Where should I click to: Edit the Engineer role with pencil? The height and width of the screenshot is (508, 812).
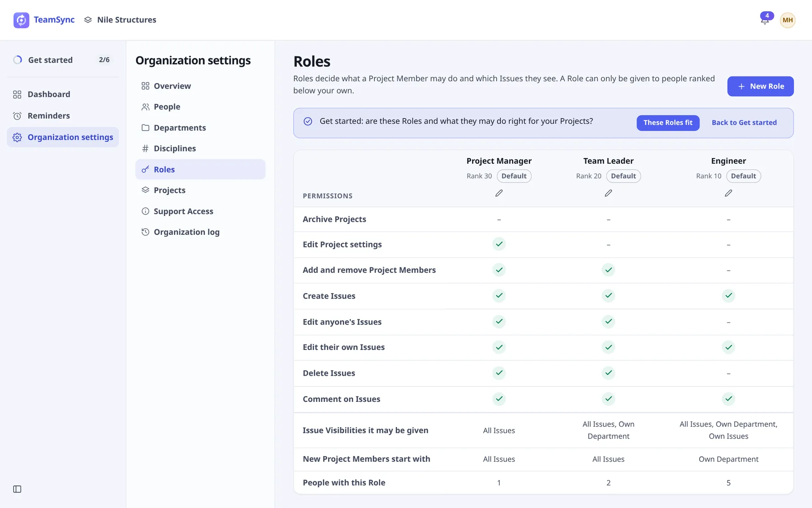[x=729, y=193]
